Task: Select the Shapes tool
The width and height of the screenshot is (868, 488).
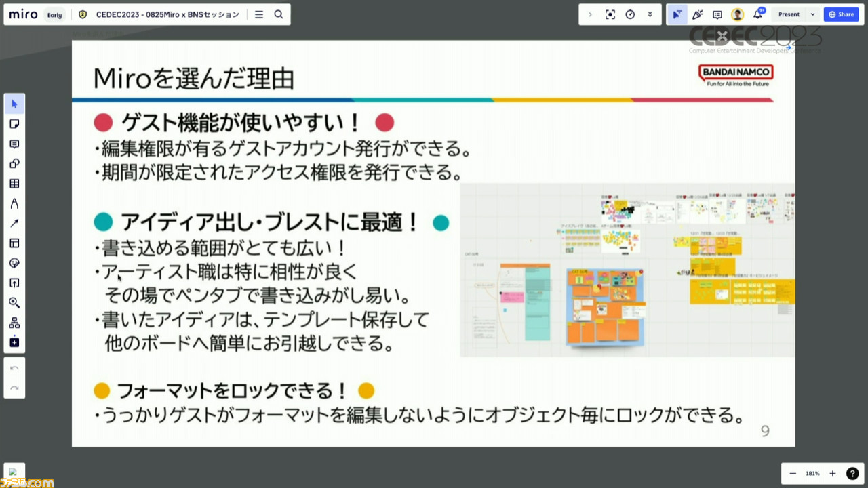Action: pos(14,163)
